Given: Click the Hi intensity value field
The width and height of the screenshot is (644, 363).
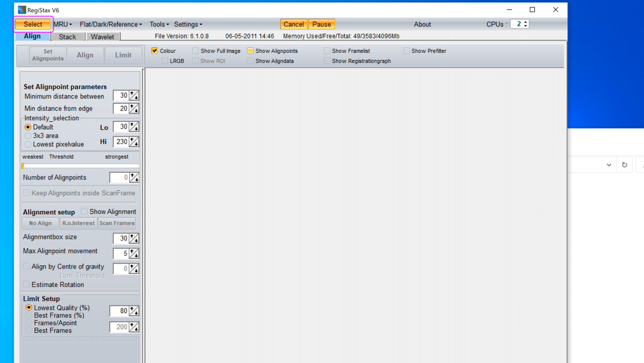Looking at the screenshot, I should click(121, 142).
